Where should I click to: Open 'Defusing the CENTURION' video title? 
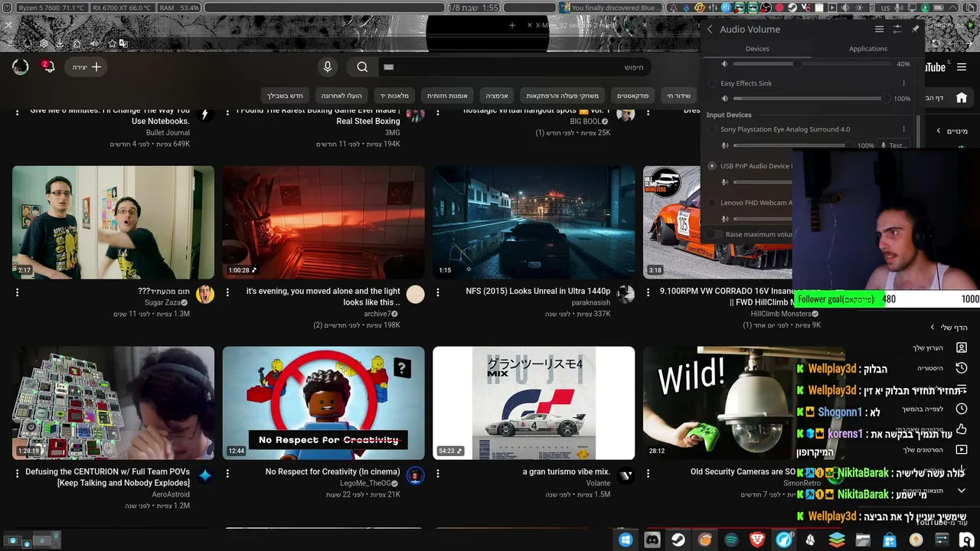coord(107,478)
